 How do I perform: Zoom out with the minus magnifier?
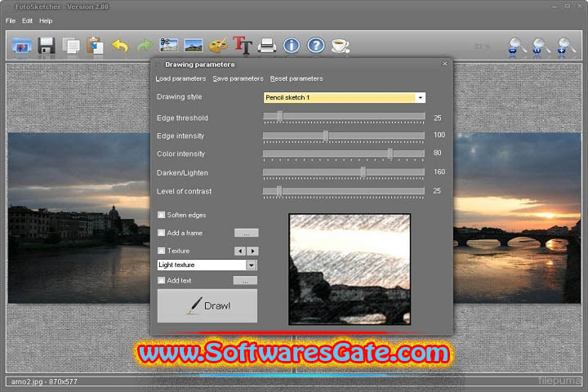[518, 47]
